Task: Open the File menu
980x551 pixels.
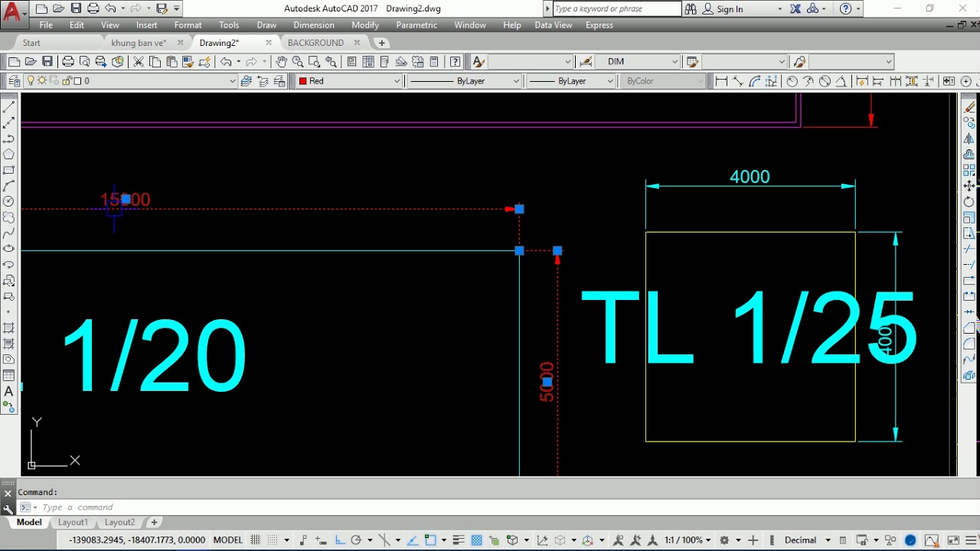Action: (x=46, y=25)
